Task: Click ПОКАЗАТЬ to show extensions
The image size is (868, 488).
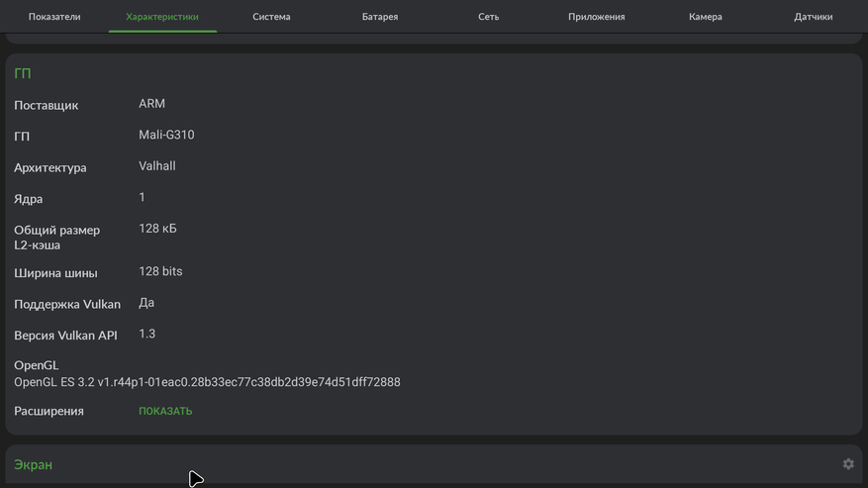Action: point(165,411)
